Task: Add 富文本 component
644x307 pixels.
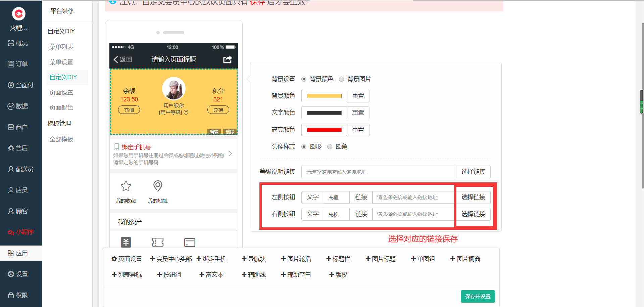Action: [211, 275]
